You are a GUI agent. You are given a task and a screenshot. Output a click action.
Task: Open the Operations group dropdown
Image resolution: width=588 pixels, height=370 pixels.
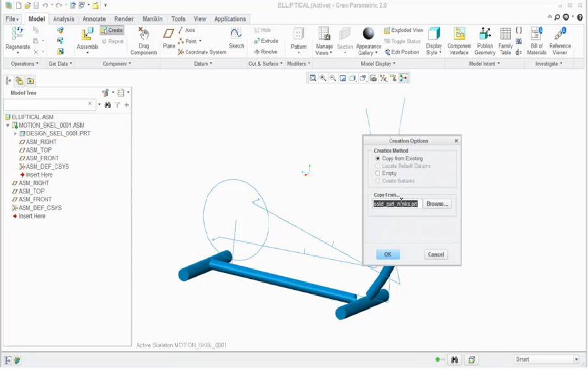tap(24, 64)
